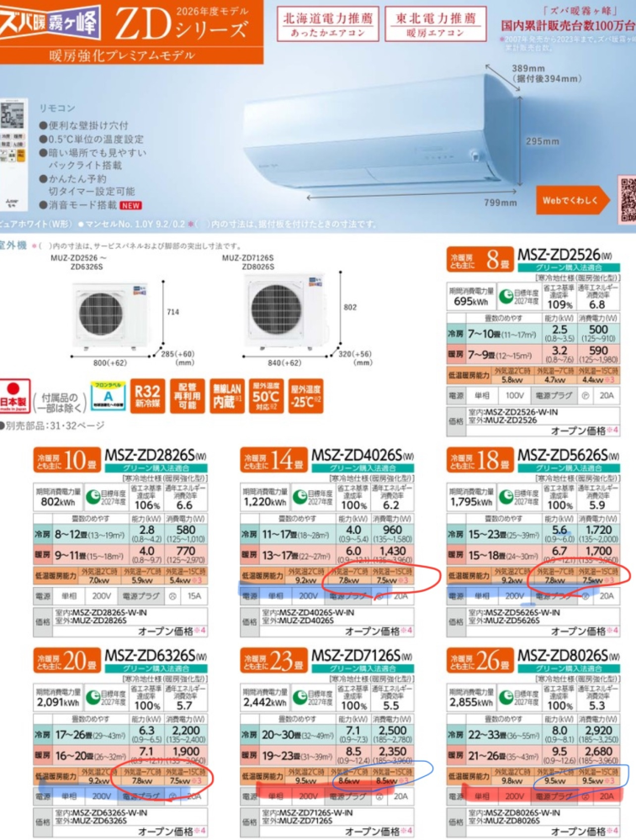Image resolution: width=636 pixels, height=840 pixels.
Task: Click the MSZ-ZD8026S model heading
Action: [568, 656]
